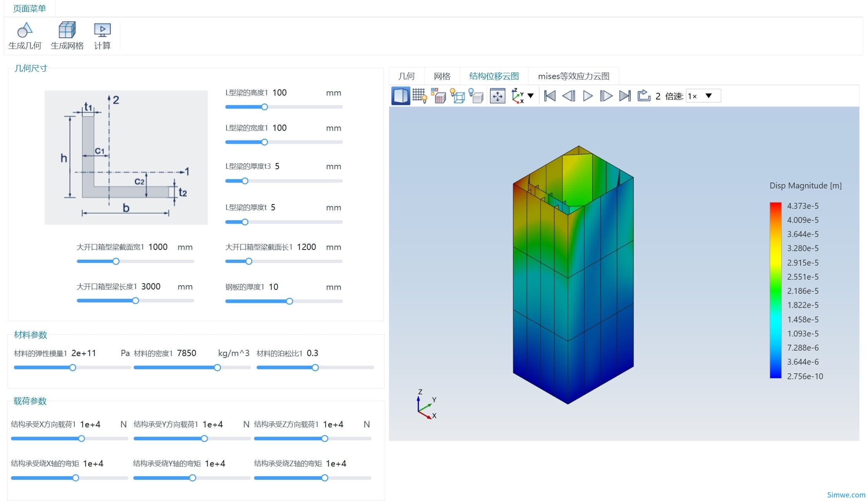Click the 钢板的厚度1 slider handle

[289, 301]
